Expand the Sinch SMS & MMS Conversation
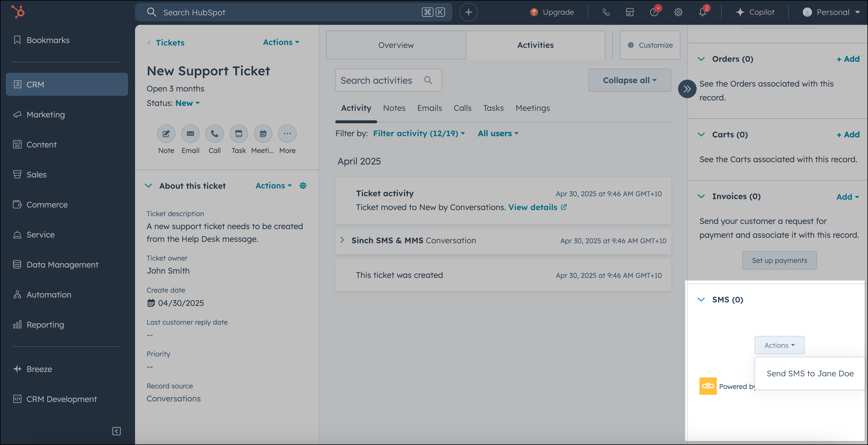Screen dimensions: 868x445 coord(342,240)
